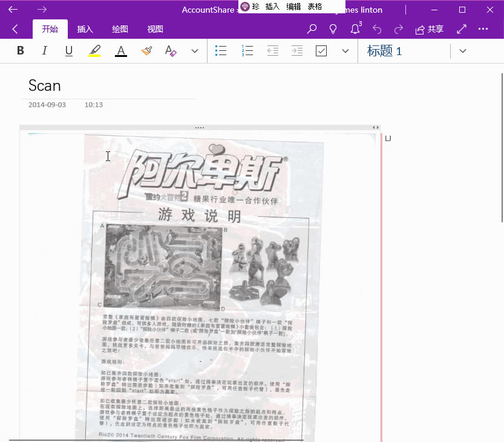Screen dimensions: 504x442
Task: Open the 插入 ribbon tab
Action: coord(85,28)
